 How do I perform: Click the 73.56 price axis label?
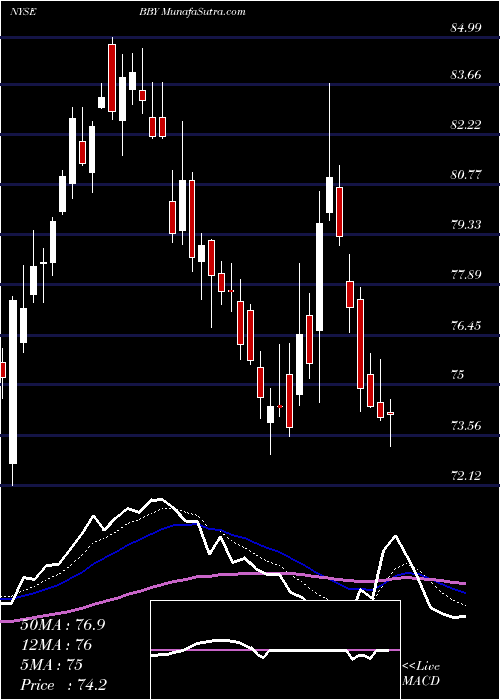click(466, 425)
